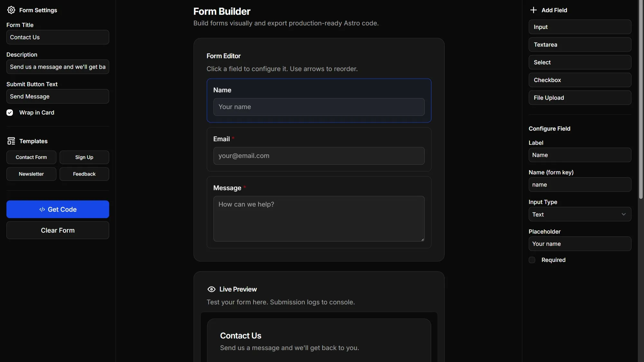Image resolution: width=644 pixels, height=362 pixels.
Task: Add an Input field from the palette
Action: coord(580,27)
